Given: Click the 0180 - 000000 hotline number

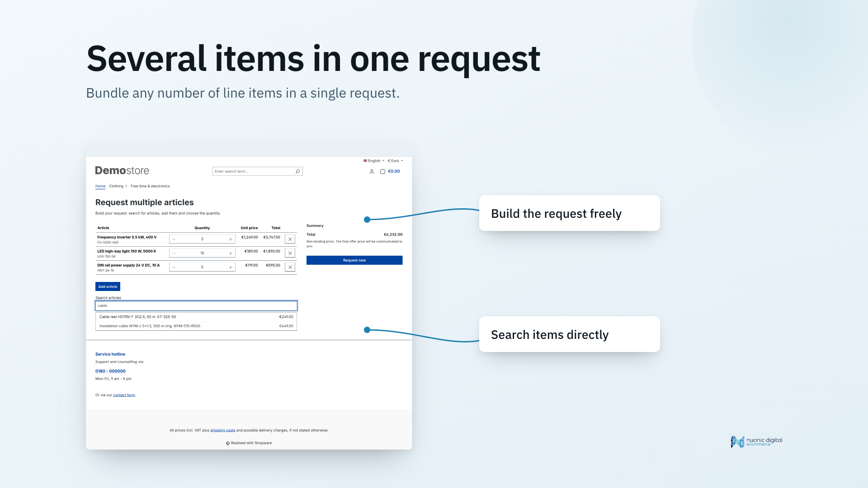Looking at the screenshot, I should [x=110, y=371].
